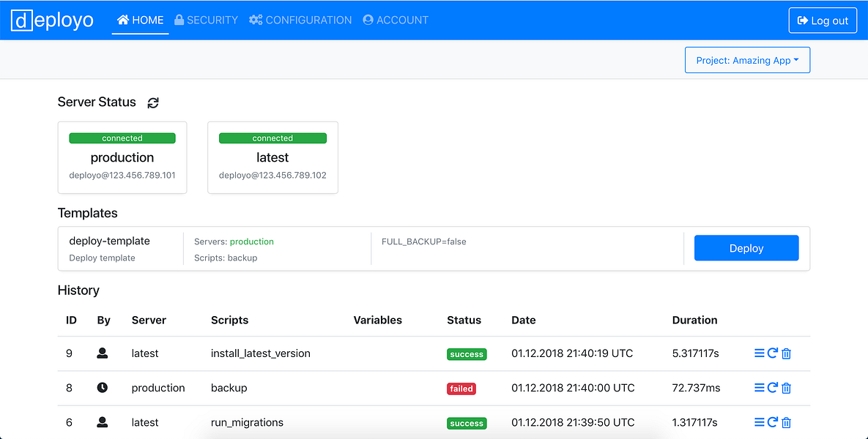Click the backup script cell in row 8

tap(229, 388)
